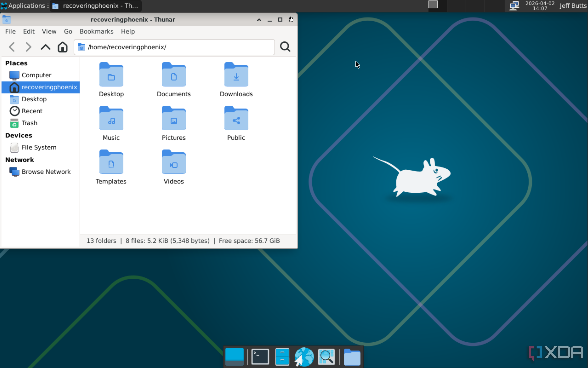Open Trash from the sidebar
588x368 pixels.
pos(41,123)
